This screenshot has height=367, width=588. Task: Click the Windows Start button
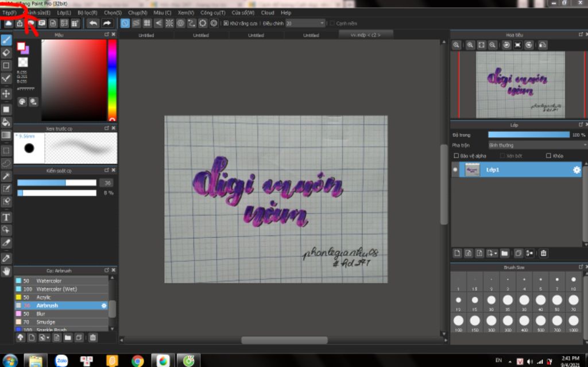coord(10,361)
